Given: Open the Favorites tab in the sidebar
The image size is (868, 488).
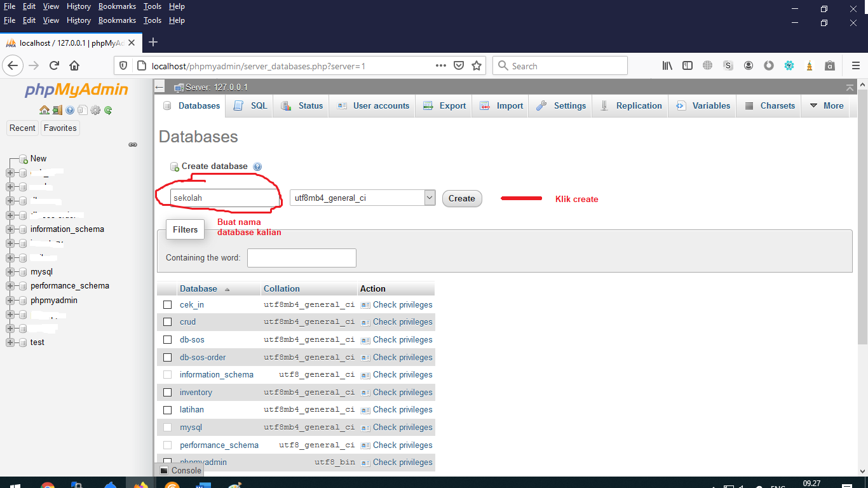Looking at the screenshot, I should click(x=60, y=128).
